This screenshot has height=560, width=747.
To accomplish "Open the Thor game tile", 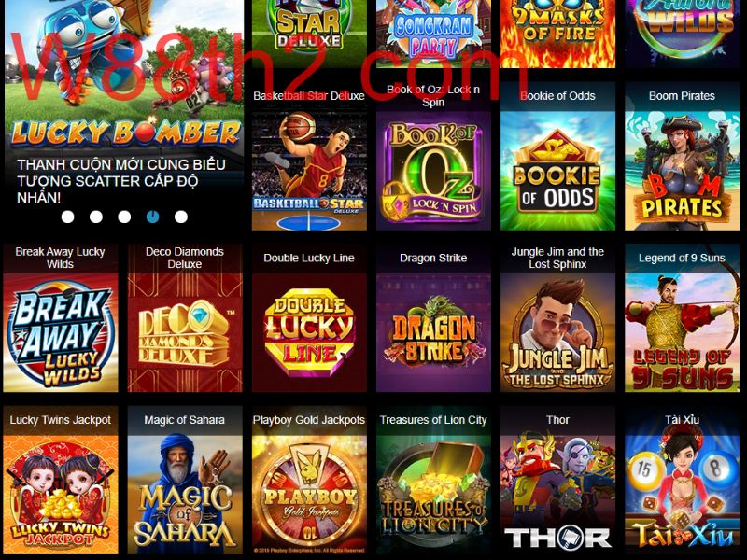I will click(x=557, y=495).
